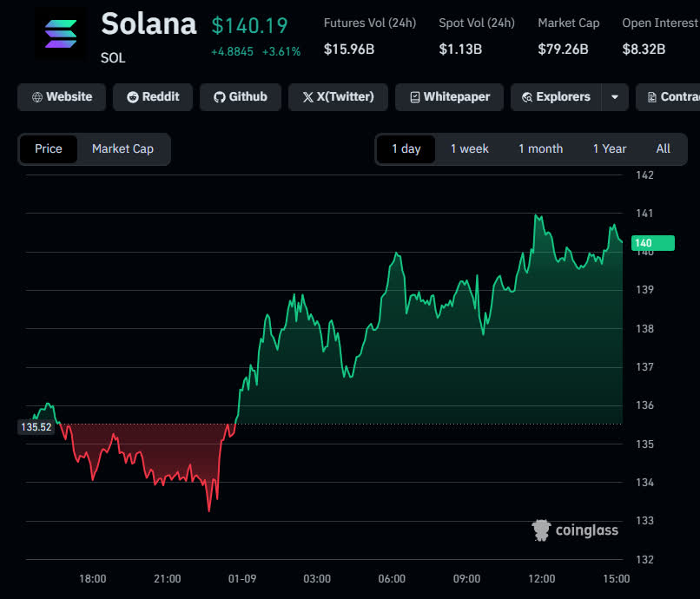Click the Whitepaper document icon
Screen dimensions: 700x599
pos(414,97)
